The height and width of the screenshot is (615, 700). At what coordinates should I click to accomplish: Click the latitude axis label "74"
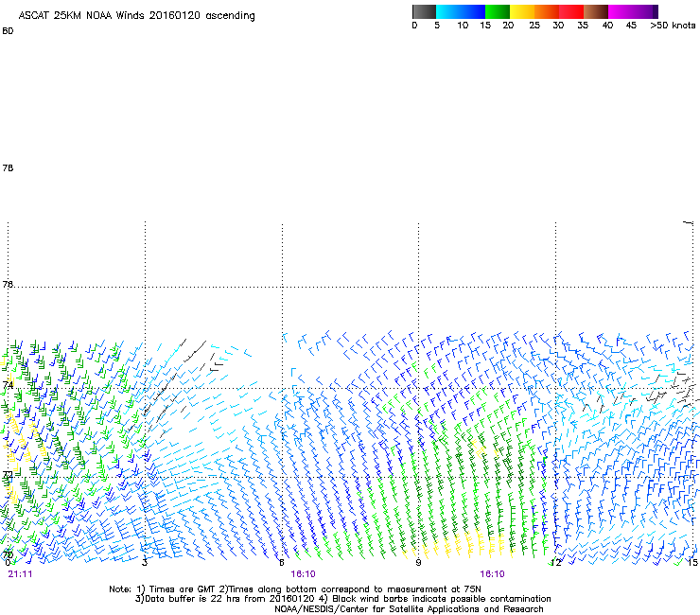click(x=8, y=384)
